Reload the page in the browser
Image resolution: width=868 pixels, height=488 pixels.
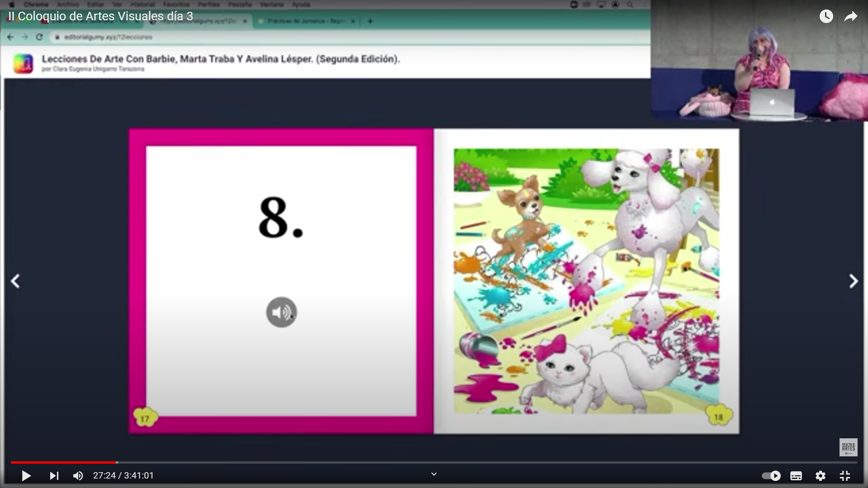pyautogui.click(x=39, y=37)
